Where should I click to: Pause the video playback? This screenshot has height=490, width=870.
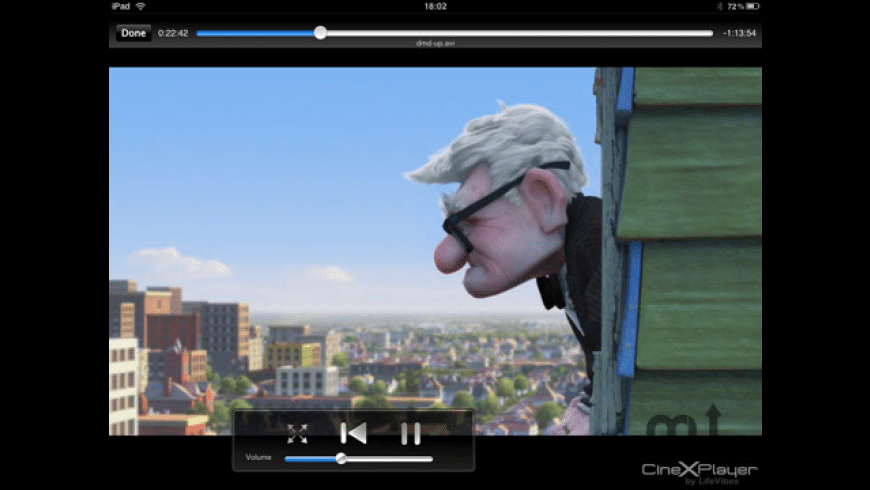[411, 433]
